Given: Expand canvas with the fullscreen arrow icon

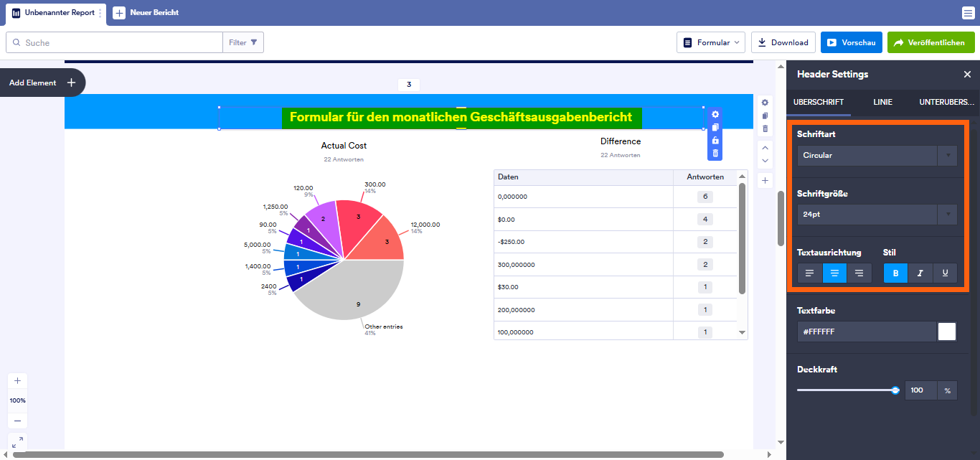Looking at the screenshot, I should tap(17, 441).
